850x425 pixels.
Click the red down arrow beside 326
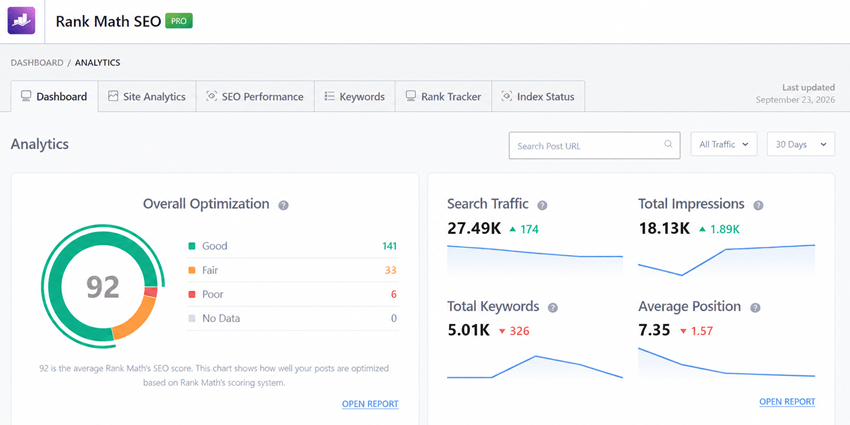coord(501,331)
